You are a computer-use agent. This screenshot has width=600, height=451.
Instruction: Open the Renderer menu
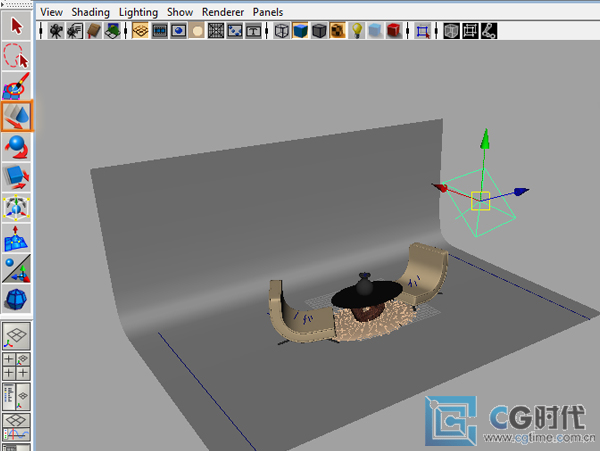click(x=223, y=12)
